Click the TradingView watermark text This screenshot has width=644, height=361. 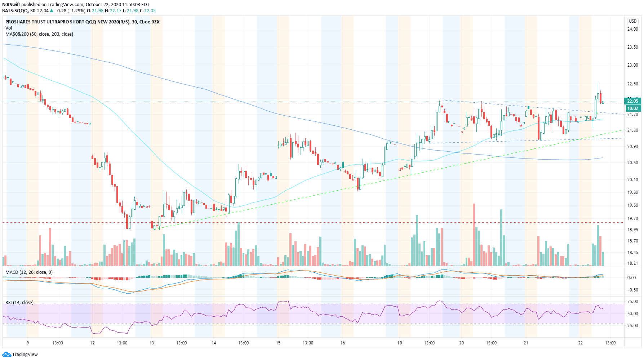(25, 355)
